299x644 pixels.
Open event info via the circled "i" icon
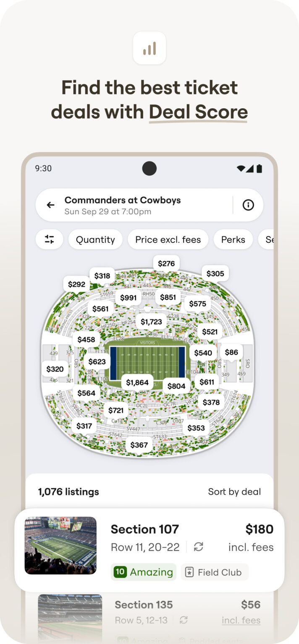[x=248, y=205]
